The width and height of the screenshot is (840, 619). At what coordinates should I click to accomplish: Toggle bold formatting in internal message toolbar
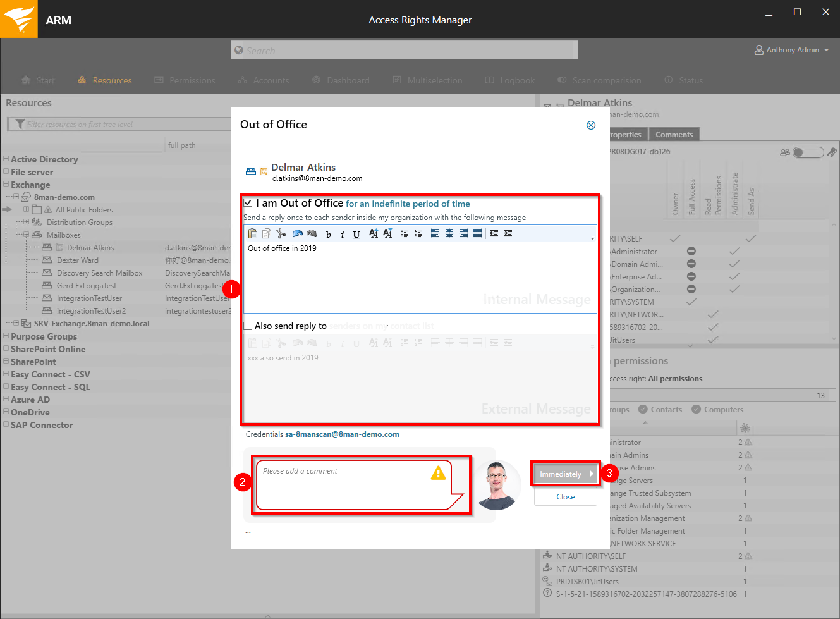(329, 234)
